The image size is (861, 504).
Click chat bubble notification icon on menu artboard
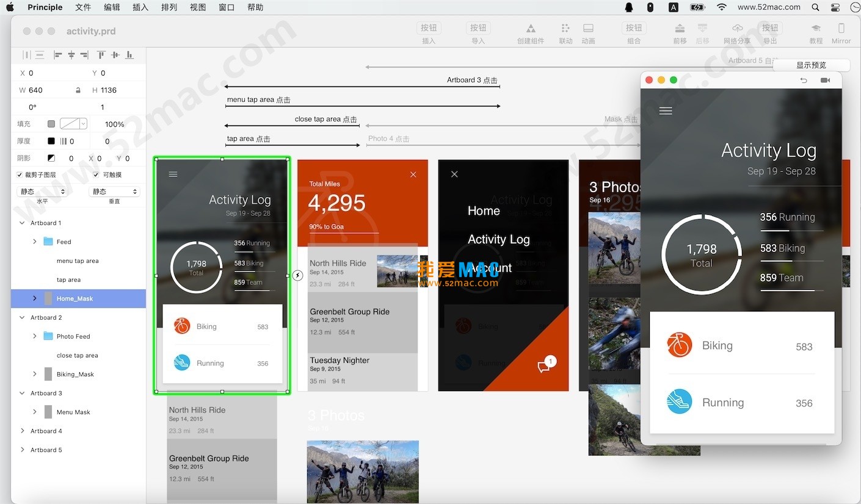pos(546,364)
